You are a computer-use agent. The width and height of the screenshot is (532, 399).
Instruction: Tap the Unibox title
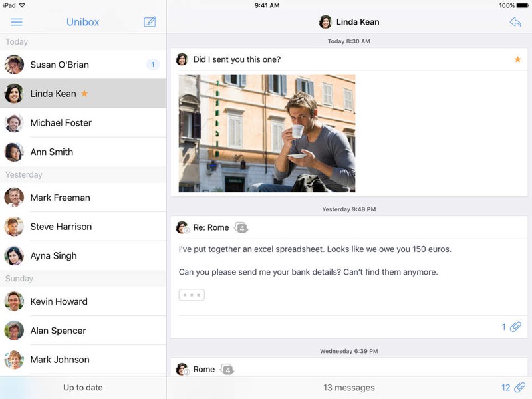coord(82,22)
